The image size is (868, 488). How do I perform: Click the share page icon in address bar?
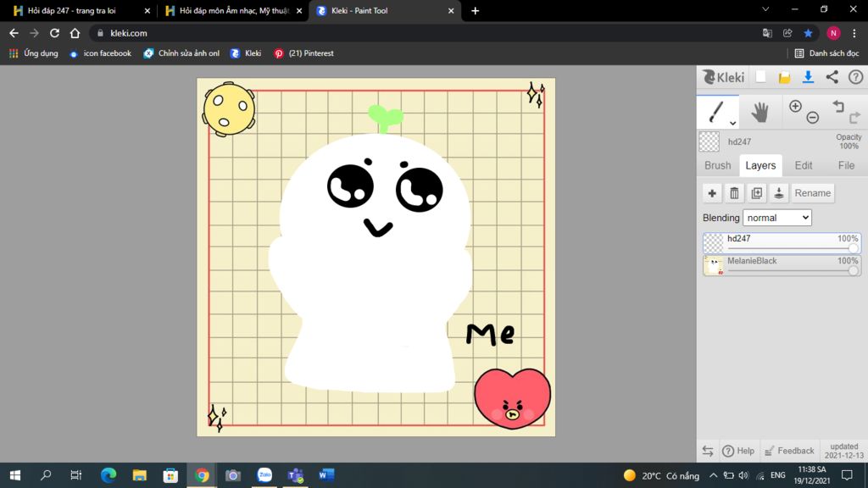787,33
